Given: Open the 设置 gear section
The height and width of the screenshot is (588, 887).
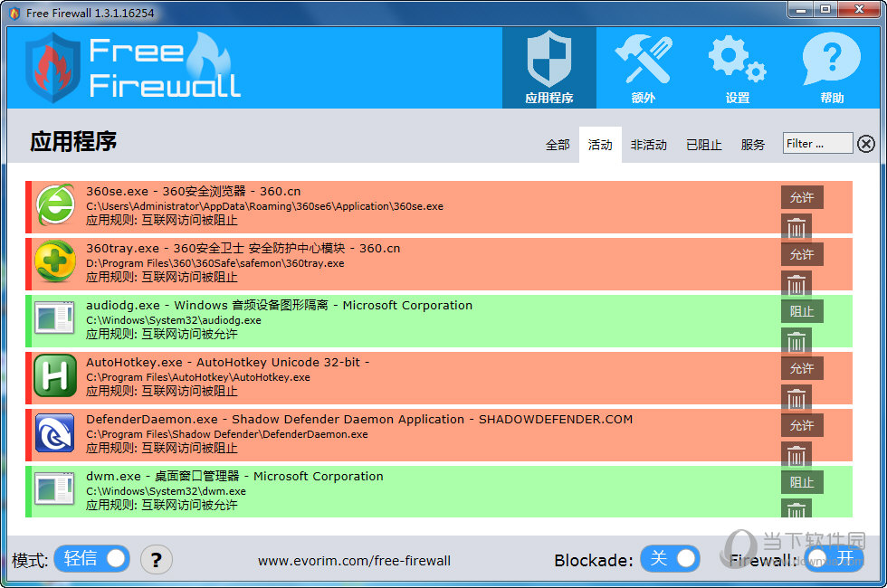Looking at the screenshot, I should [737, 68].
